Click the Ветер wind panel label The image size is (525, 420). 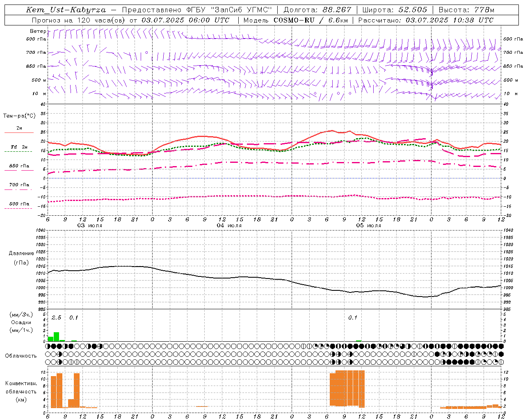click(38, 31)
